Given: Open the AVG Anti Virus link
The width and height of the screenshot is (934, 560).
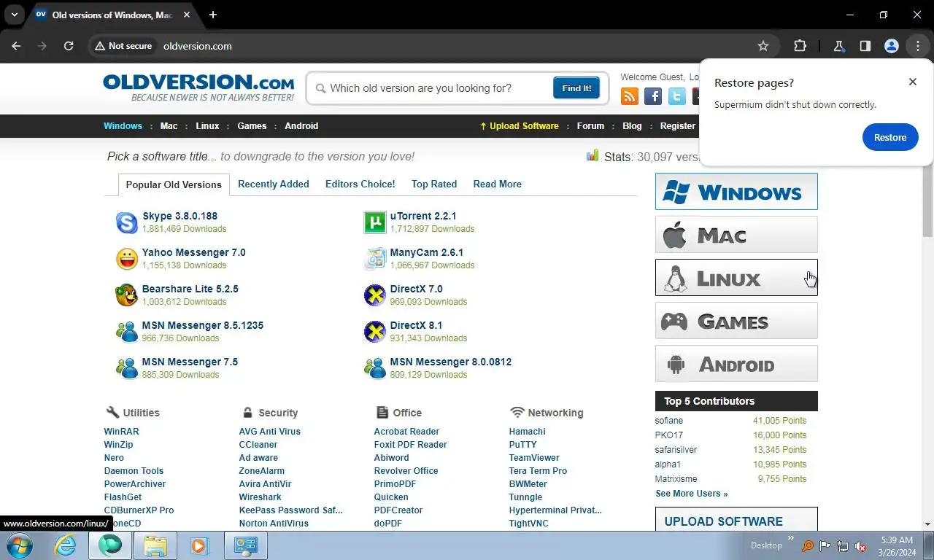Looking at the screenshot, I should point(270,432).
